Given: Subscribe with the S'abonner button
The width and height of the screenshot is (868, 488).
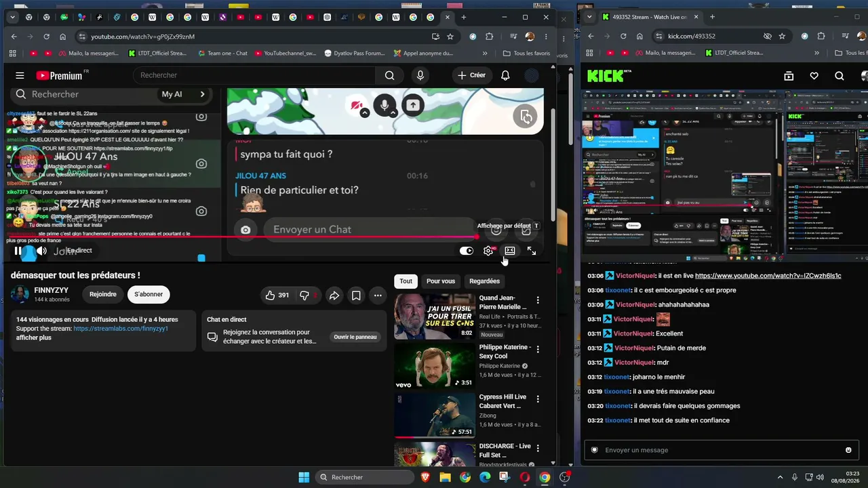Looking at the screenshot, I should (149, 294).
